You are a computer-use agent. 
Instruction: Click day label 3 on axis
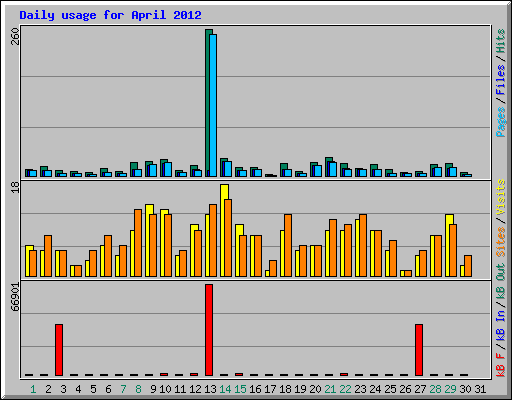tap(63, 389)
